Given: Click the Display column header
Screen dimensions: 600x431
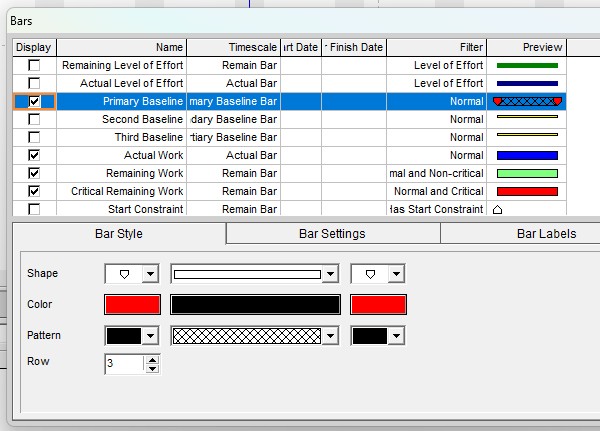Looking at the screenshot, I should (34, 47).
